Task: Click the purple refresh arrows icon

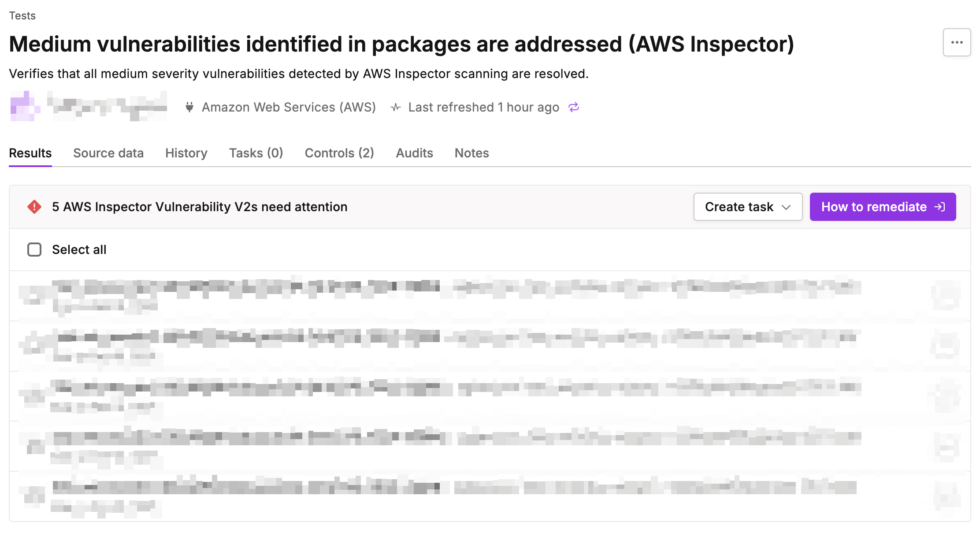Action: [573, 107]
